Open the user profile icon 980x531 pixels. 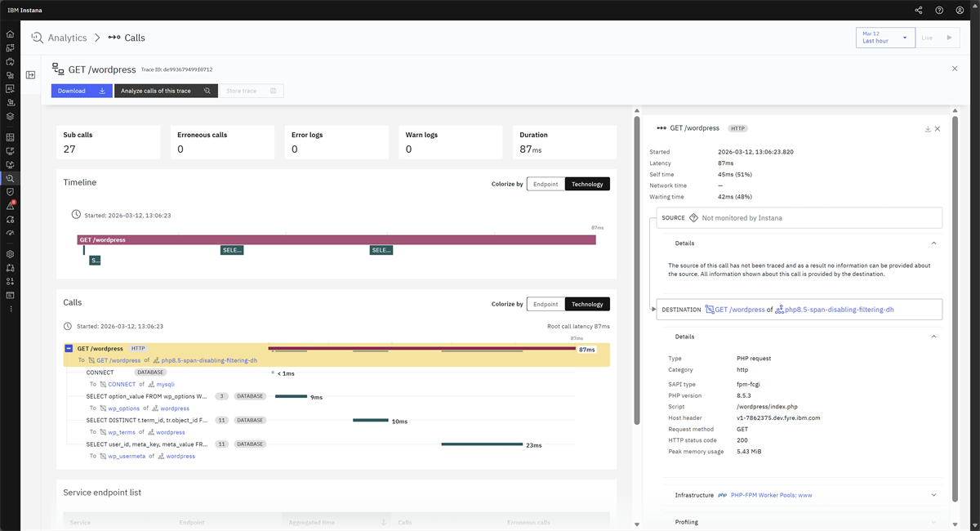tap(960, 11)
